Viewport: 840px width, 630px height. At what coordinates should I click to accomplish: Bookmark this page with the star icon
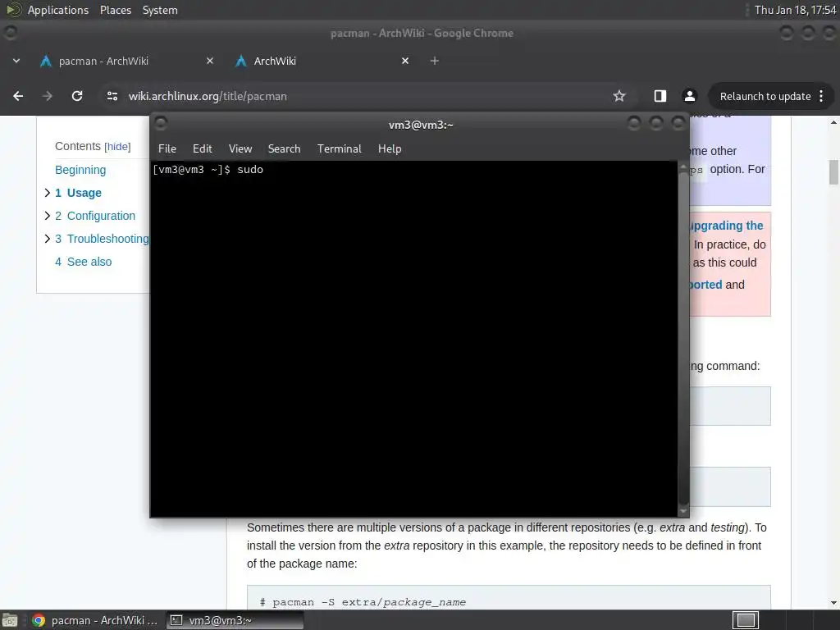pyautogui.click(x=619, y=96)
